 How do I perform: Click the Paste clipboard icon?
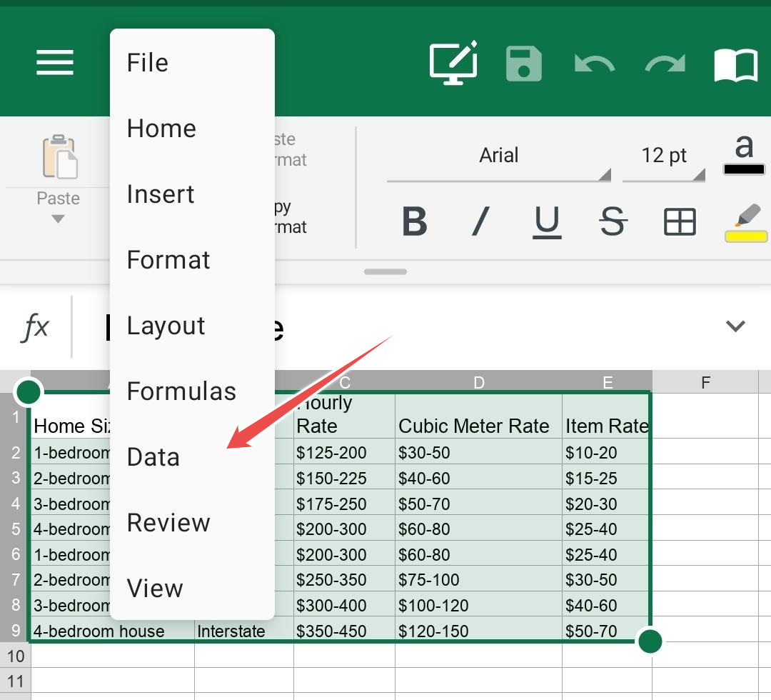59,157
